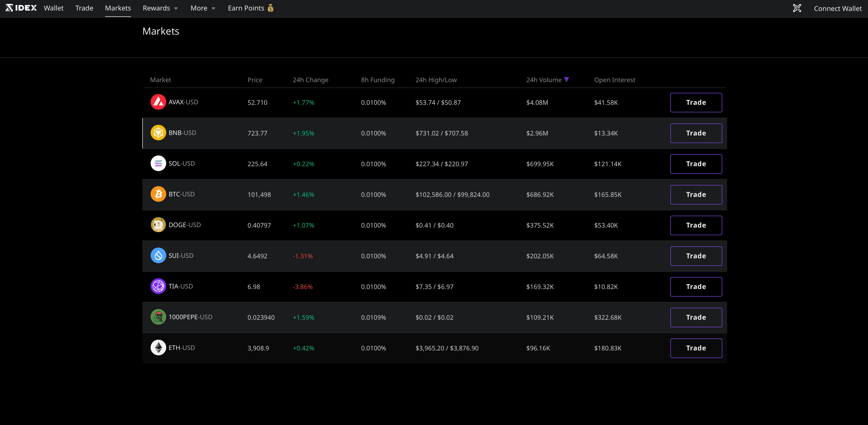868x425 pixels.
Task: Click the TIA coin icon
Action: (x=158, y=286)
